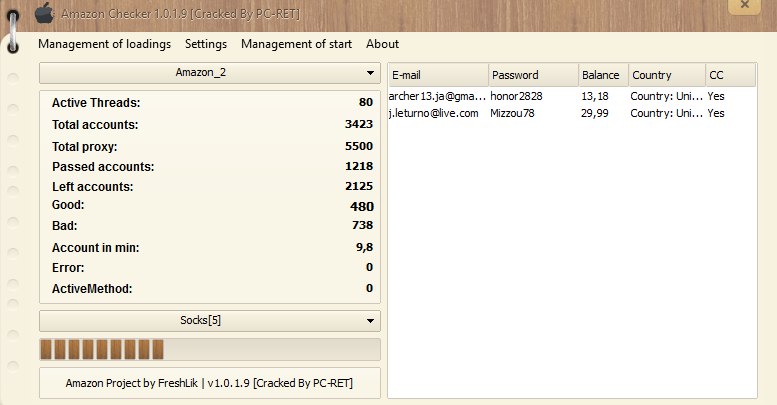Open the Management of start menu
This screenshot has width=777, height=405.
click(x=296, y=44)
